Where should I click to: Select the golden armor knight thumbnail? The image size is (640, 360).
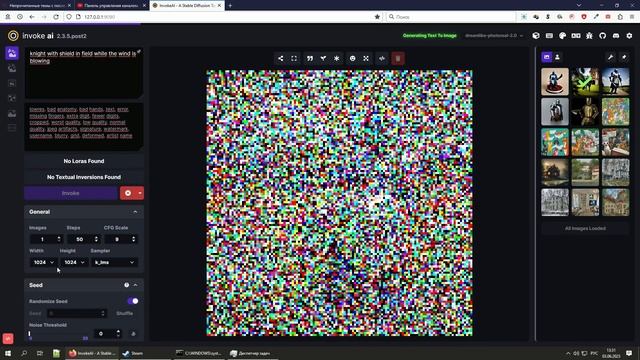(585, 111)
